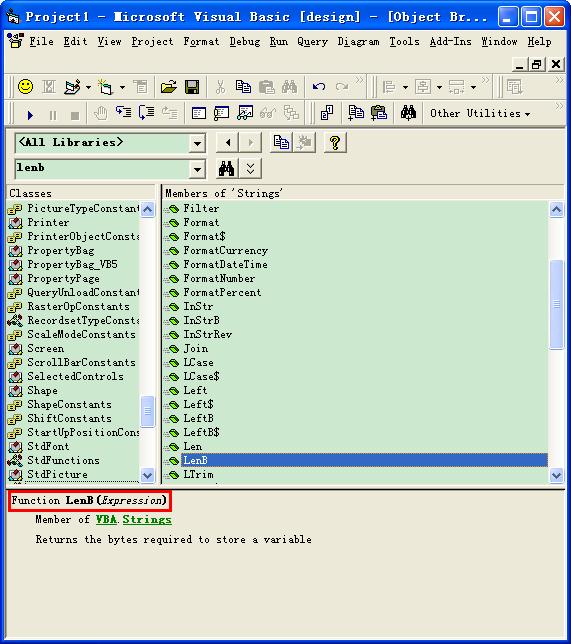The image size is (571, 644).
Task: Open the Other Utilities dropdown
Action: (479, 113)
